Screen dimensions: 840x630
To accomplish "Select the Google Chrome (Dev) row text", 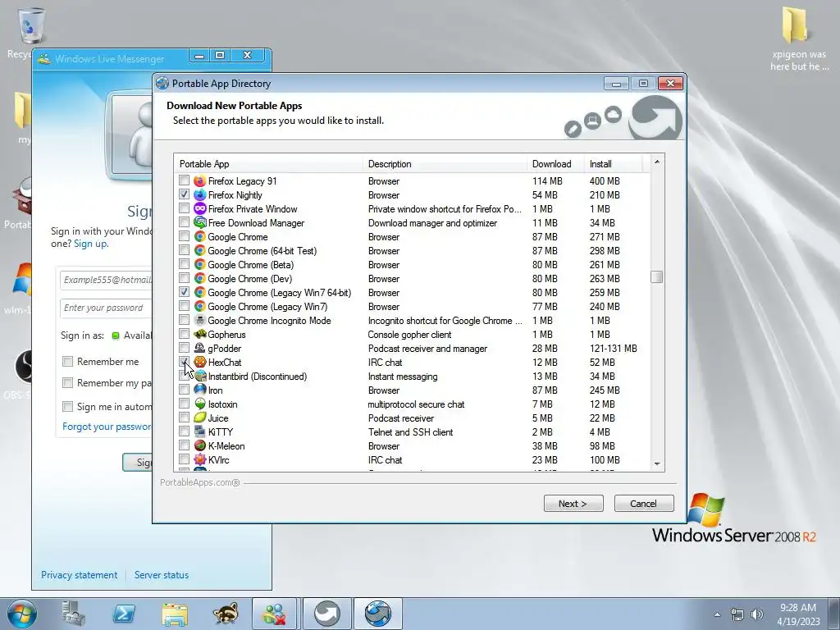I will 249,279.
